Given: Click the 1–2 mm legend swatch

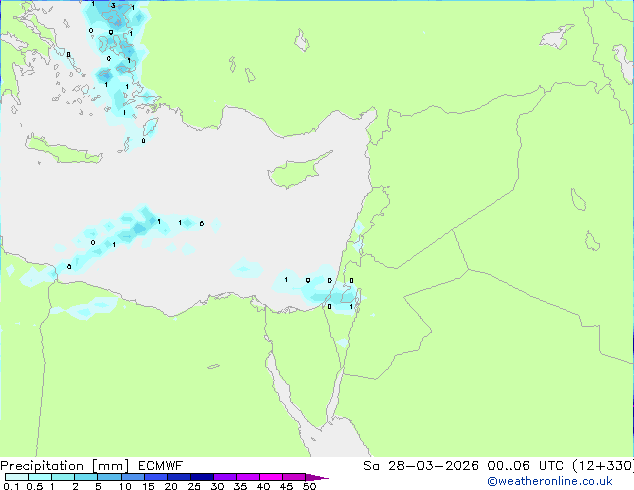Looking at the screenshot, I should [x=63, y=477].
